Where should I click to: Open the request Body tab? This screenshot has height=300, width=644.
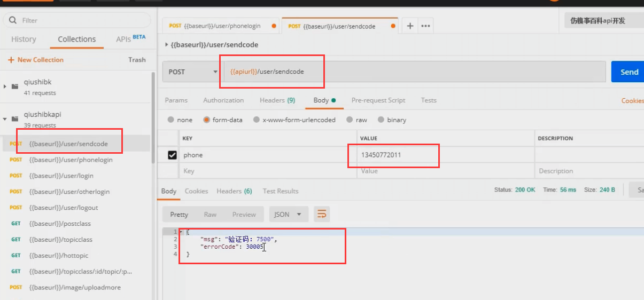[x=324, y=100]
